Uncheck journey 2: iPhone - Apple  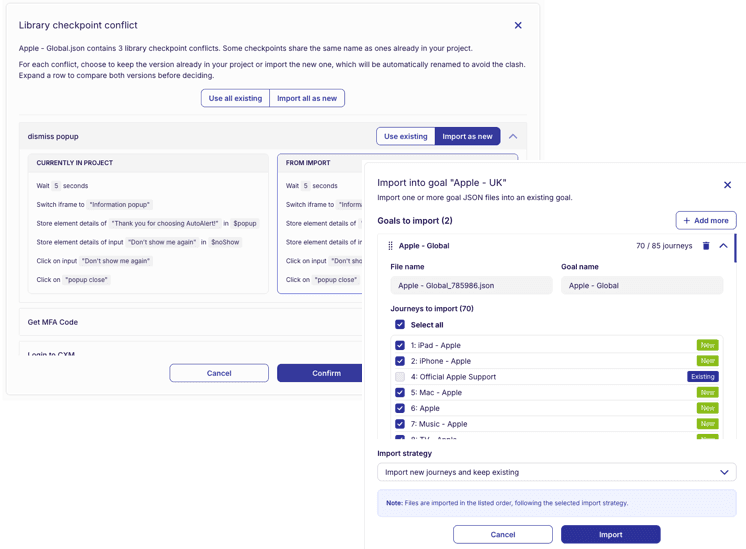(400, 361)
